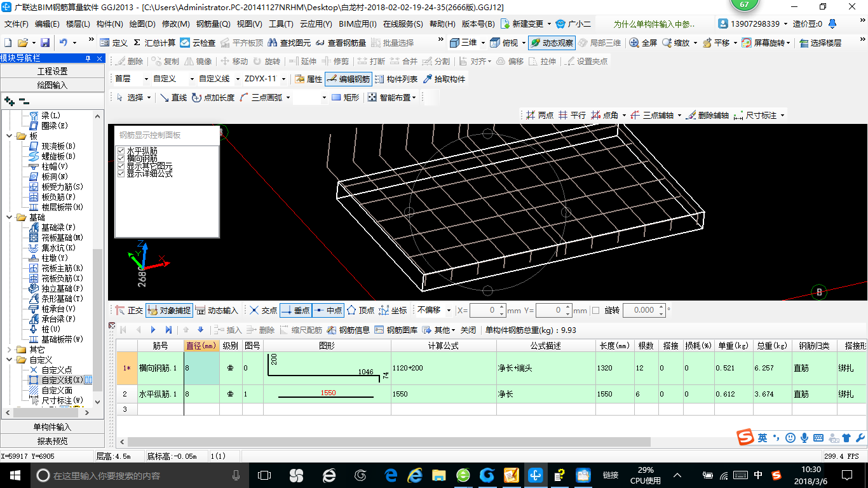Uncheck 显示其它图元 checkbox
The height and width of the screenshot is (488, 868).
(121, 166)
